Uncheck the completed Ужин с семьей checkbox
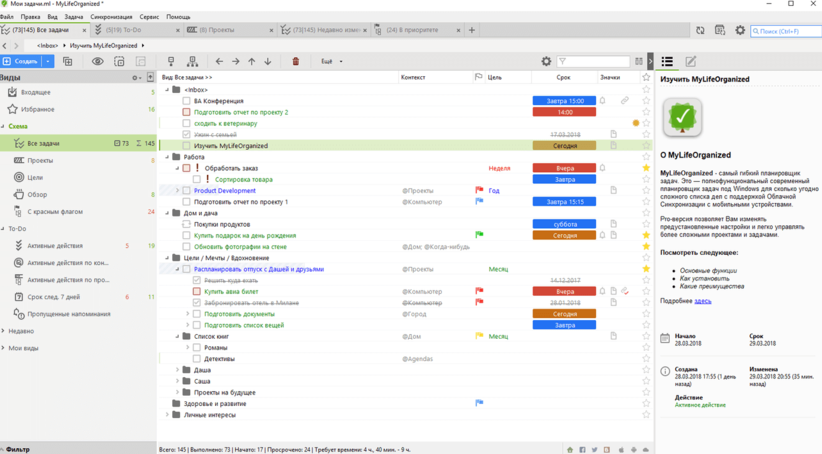822x454 pixels. pos(186,135)
